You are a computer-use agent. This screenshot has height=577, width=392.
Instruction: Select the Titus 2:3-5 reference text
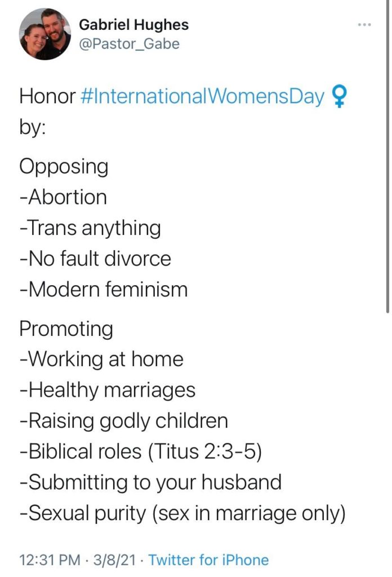pyautogui.click(x=204, y=451)
